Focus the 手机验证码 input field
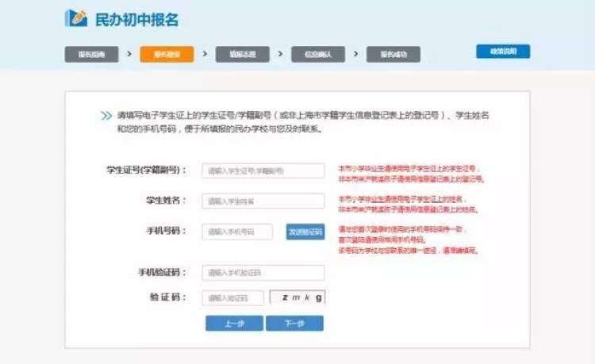Image resolution: width=595 pixels, height=364 pixels. pyautogui.click(x=263, y=273)
